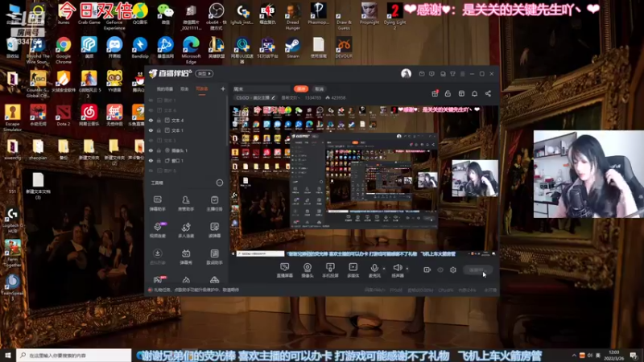
Task: Open the 视频连麦 tool with new badge
Action: pos(157,230)
